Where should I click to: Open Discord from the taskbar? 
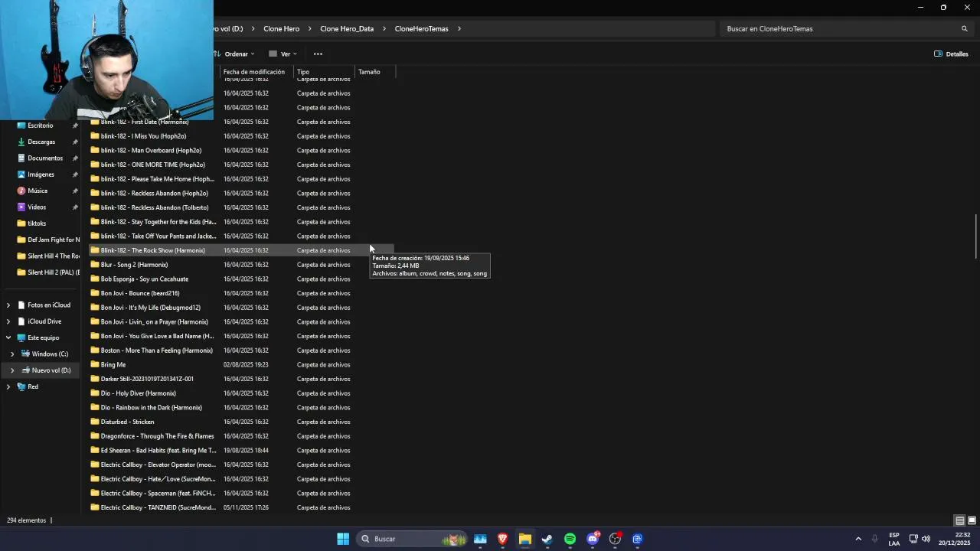pyautogui.click(x=593, y=539)
